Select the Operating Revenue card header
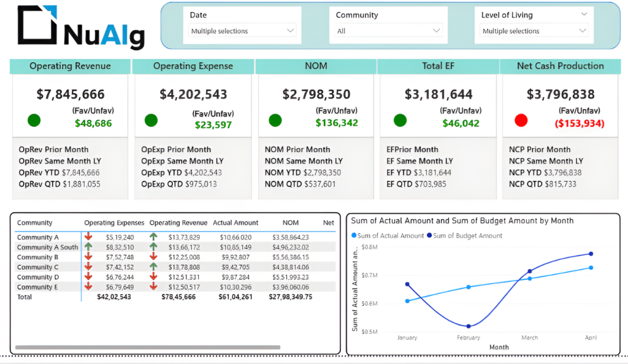The image size is (628, 364). point(70,66)
